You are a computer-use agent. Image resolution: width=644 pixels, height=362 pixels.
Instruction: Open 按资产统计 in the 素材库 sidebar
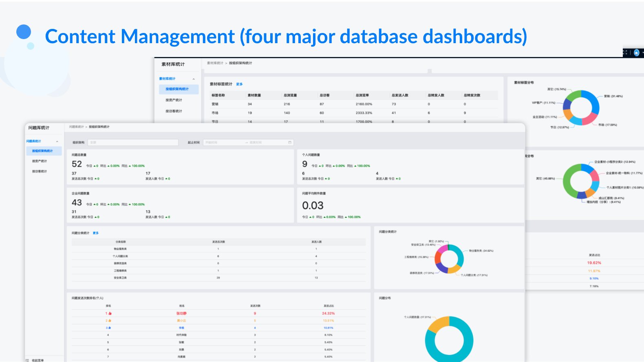click(x=174, y=100)
